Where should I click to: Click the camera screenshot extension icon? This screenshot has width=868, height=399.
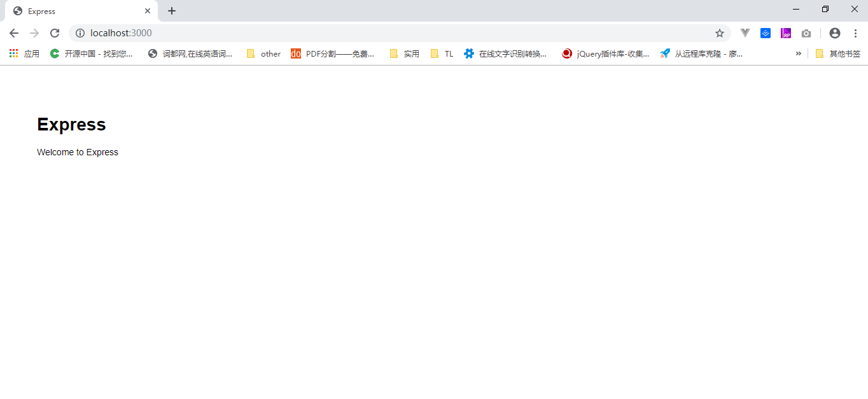point(806,32)
